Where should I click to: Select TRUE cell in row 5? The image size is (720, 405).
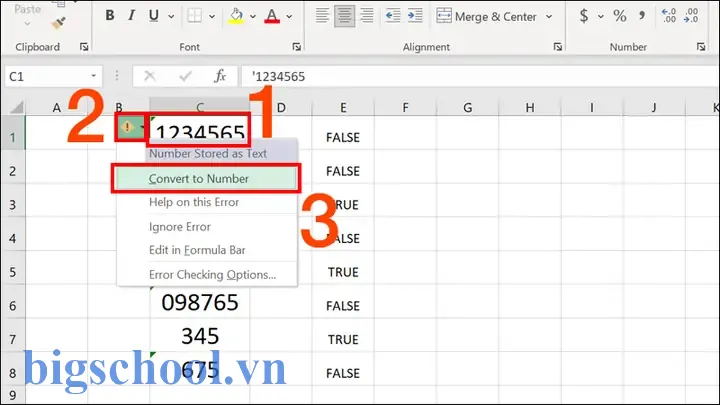point(343,272)
